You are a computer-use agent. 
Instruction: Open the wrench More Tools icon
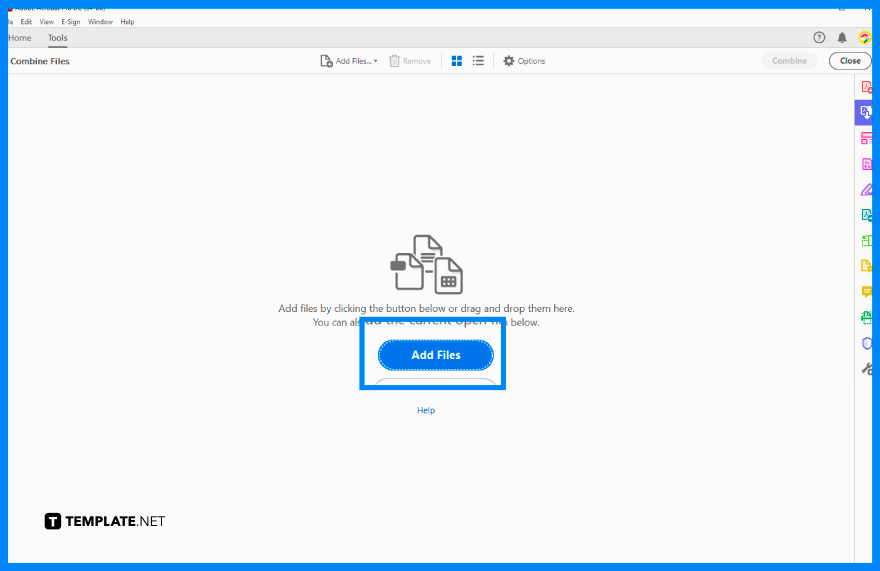tap(866, 369)
